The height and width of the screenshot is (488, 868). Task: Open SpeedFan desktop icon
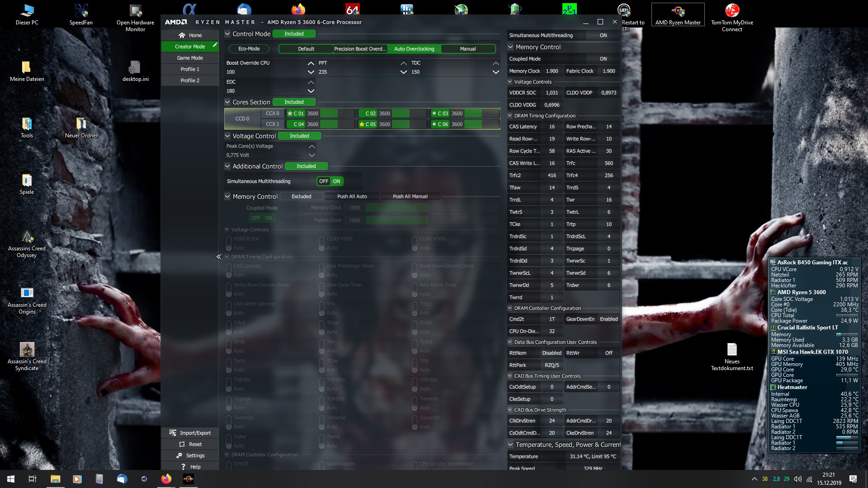coord(81,11)
